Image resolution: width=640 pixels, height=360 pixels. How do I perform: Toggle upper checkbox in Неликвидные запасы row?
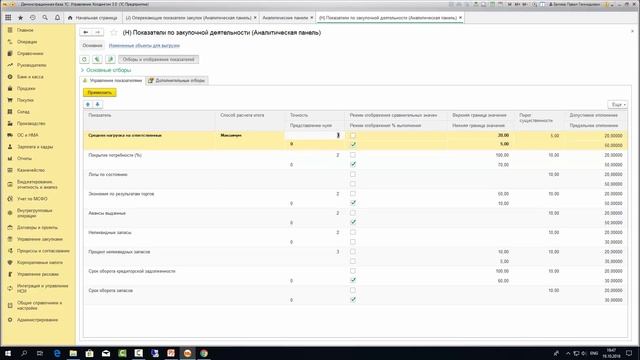coord(353,232)
